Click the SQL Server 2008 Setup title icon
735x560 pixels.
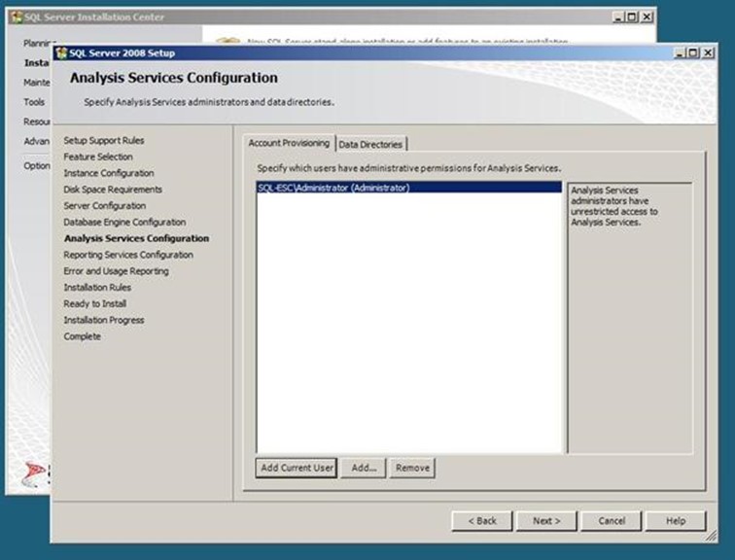click(61, 52)
